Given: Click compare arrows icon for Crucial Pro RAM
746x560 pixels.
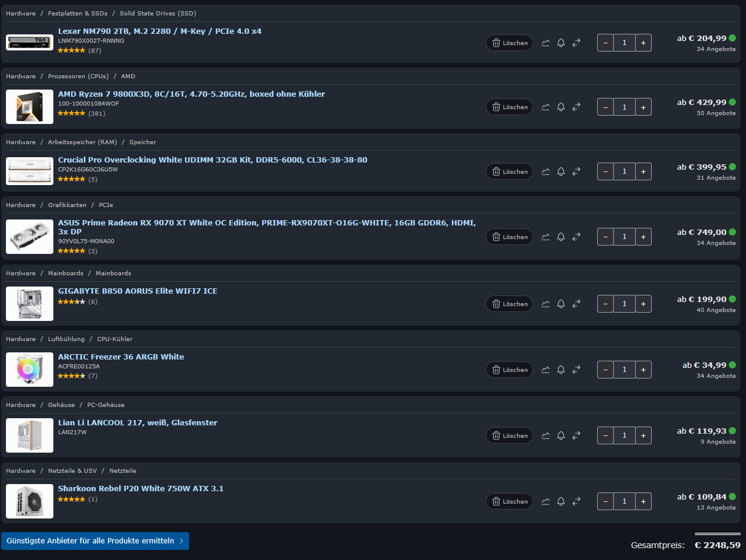Looking at the screenshot, I should click(x=576, y=171).
